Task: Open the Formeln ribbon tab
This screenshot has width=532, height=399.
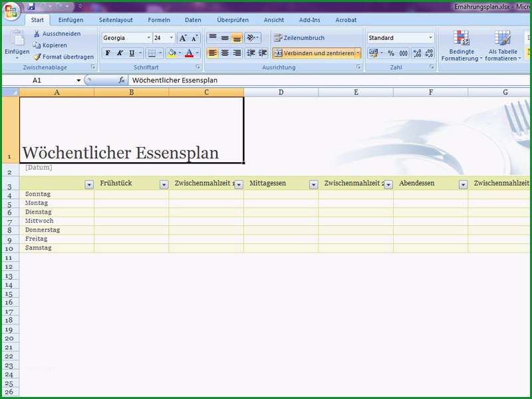Action: coord(159,20)
